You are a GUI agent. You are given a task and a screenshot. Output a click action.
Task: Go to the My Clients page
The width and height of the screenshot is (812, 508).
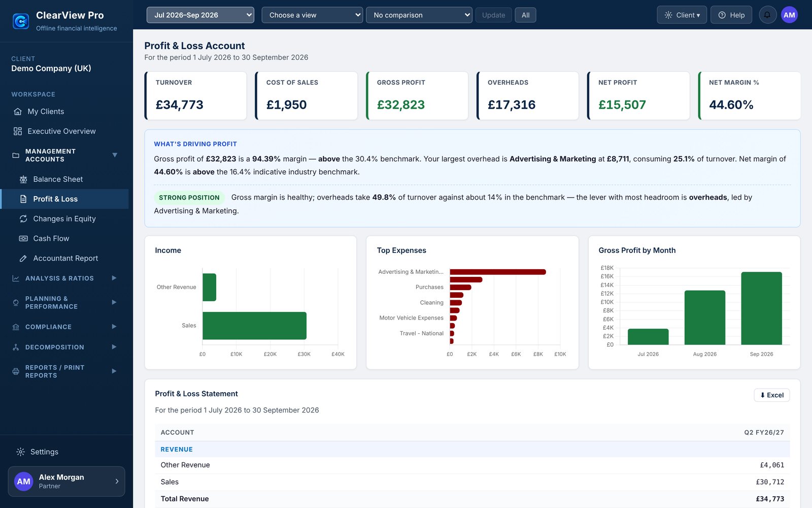(x=64, y=111)
